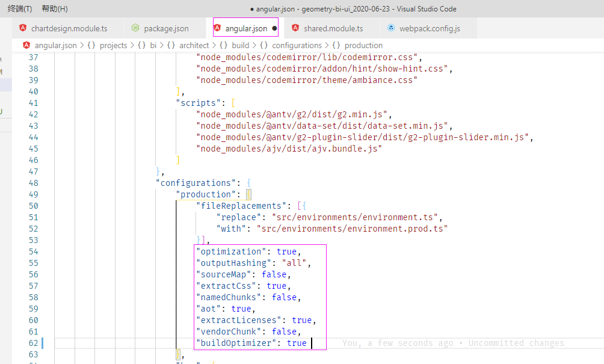The image size is (604, 364).
Task: Click unsaved dot on angular.json tab
Action: (274, 28)
